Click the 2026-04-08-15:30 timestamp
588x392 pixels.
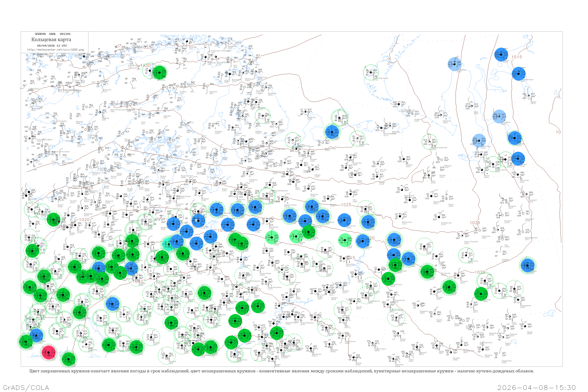pos(537,387)
